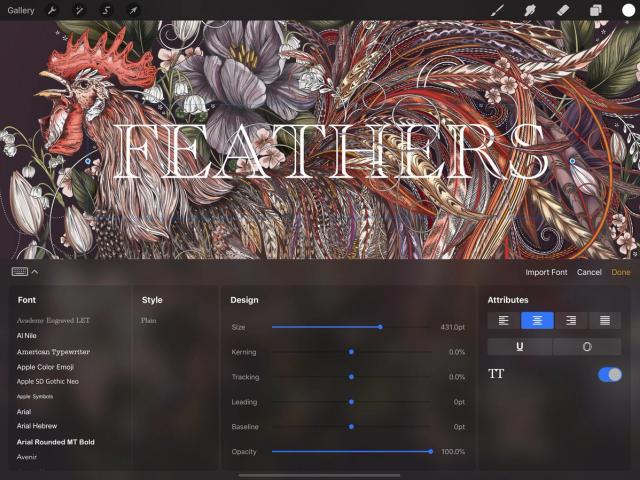Click Import Font
This screenshot has width=640, height=480.
point(546,272)
